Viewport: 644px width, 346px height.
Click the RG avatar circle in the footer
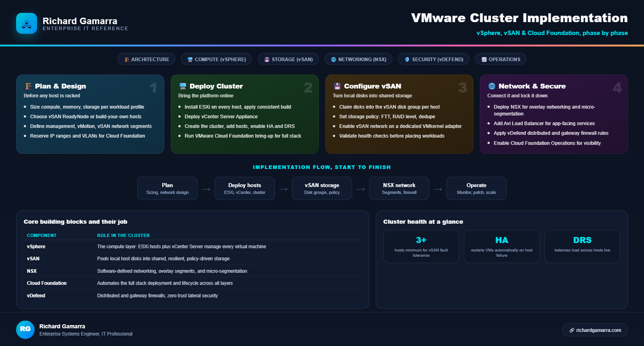(25, 330)
